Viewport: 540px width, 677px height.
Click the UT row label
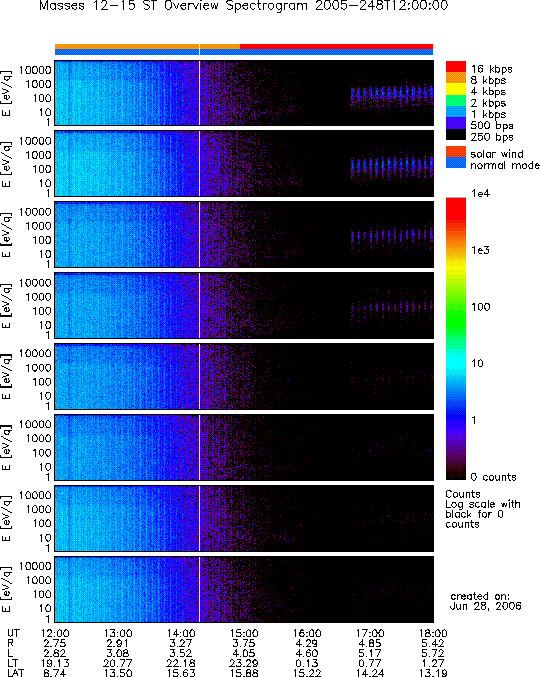(13, 633)
